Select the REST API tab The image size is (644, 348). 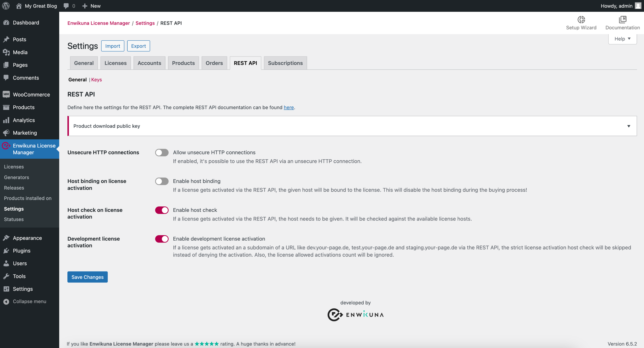(245, 63)
